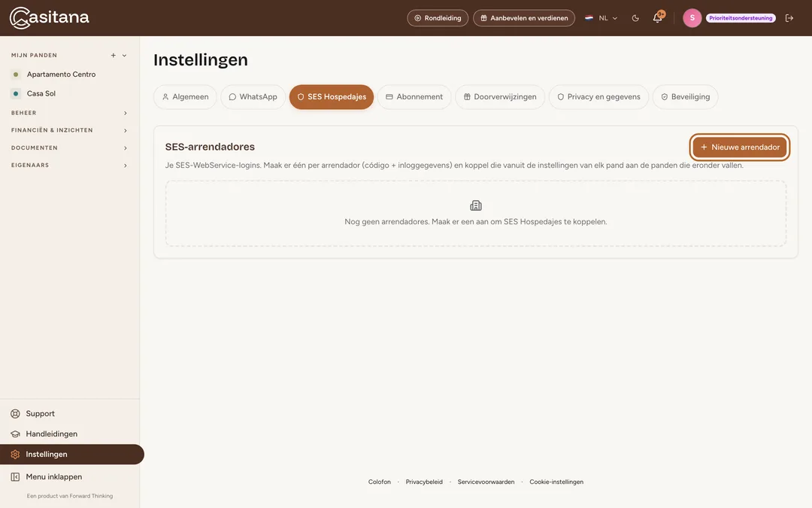
Task: Open the NL language dropdown
Action: click(x=601, y=18)
